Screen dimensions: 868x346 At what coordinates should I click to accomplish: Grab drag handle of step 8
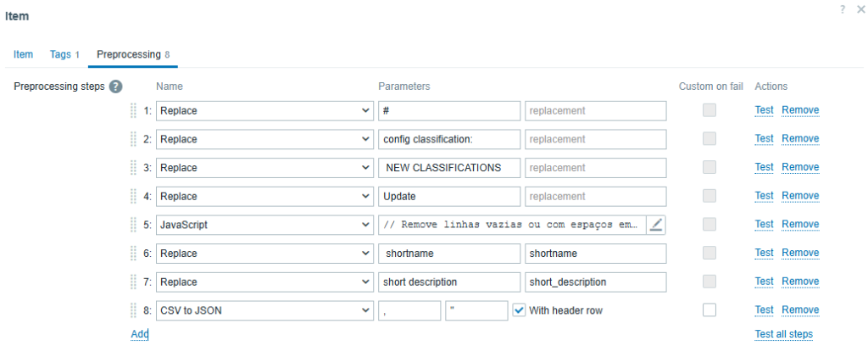pyautogui.click(x=133, y=310)
